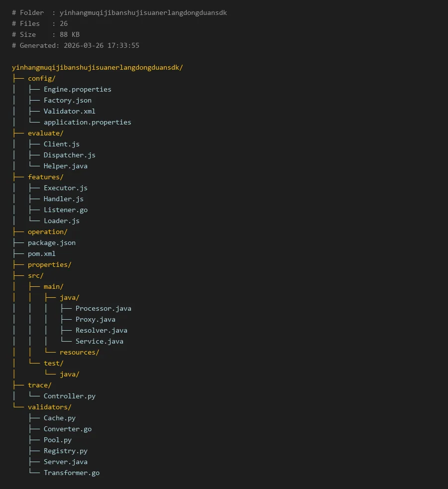448x489 pixels.
Task: Open the Factory.json file
Action: tap(67, 100)
